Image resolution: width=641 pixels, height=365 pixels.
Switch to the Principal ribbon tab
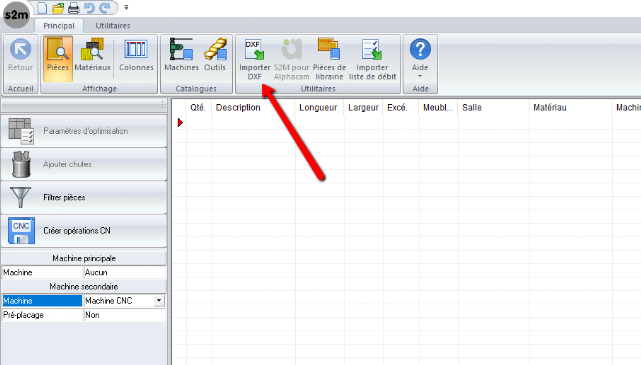59,26
